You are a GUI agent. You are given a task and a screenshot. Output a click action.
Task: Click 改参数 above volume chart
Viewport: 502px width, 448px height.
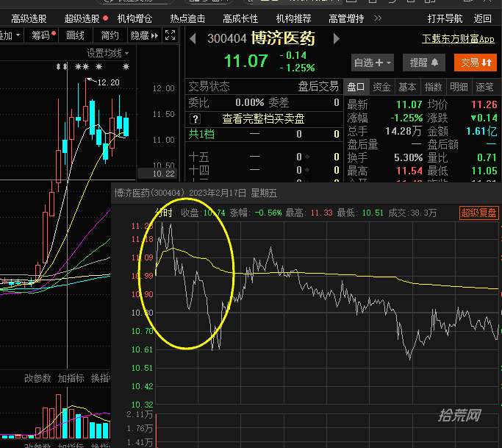(37, 378)
